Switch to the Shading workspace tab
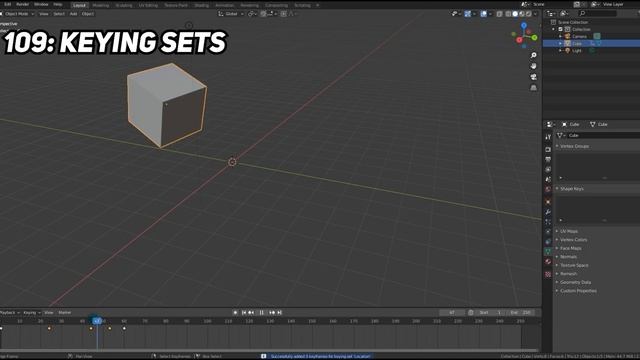This screenshot has height=360, width=640. [201, 5]
